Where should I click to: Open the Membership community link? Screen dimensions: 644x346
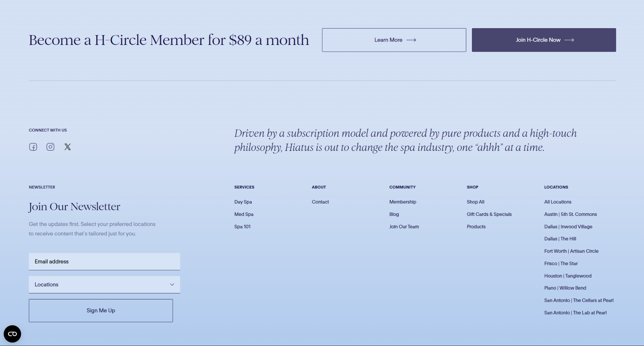[x=403, y=202]
